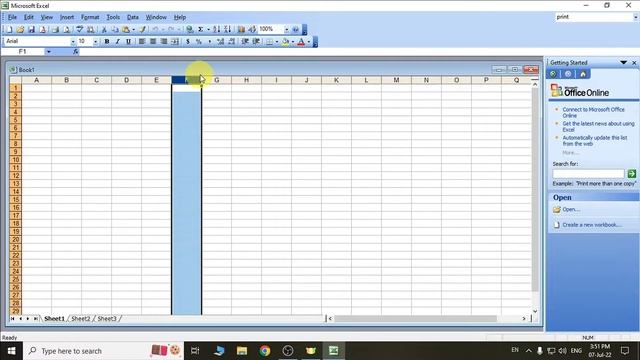This screenshot has width=640, height=360.
Task: Click the Insert Function fx icon
Action: 76,52
